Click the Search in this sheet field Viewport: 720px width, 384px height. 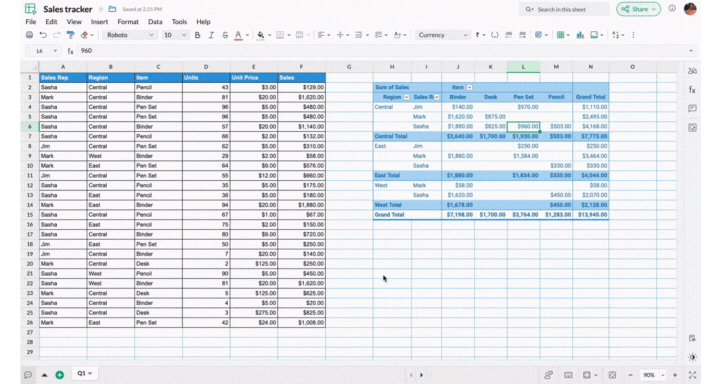click(564, 9)
